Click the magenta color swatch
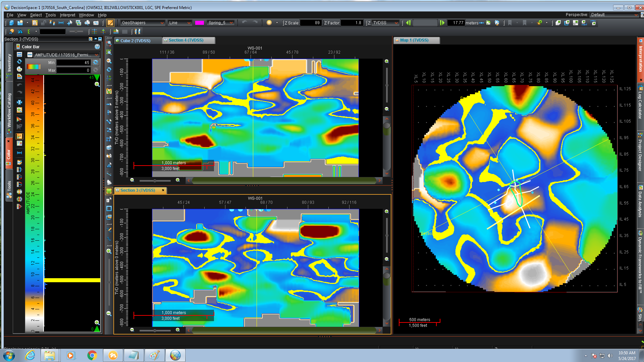 (x=200, y=23)
